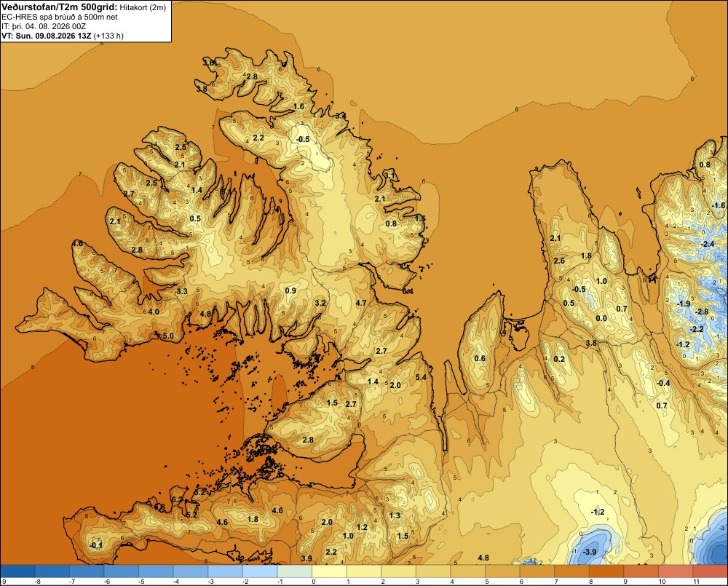Select legend swatch between -9 and -8
This screenshot has height=586, width=728.
pyautogui.click(x=17, y=571)
